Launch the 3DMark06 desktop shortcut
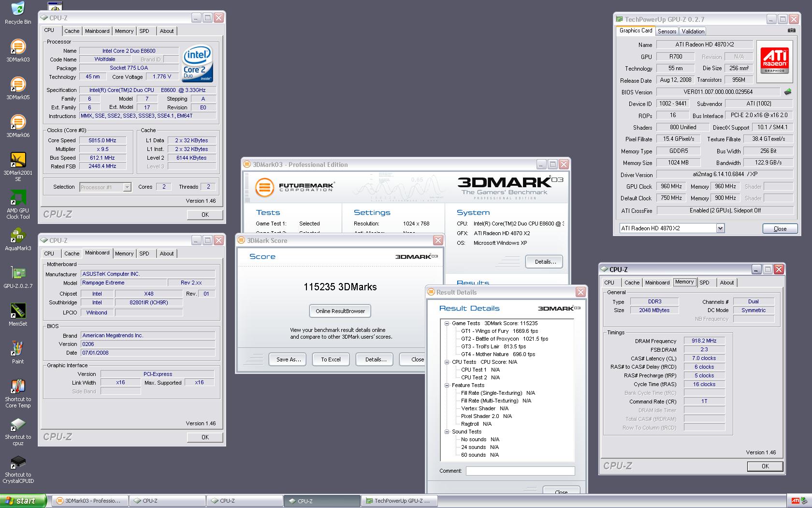This screenshot has width=812, height=508. click(18, 126)
